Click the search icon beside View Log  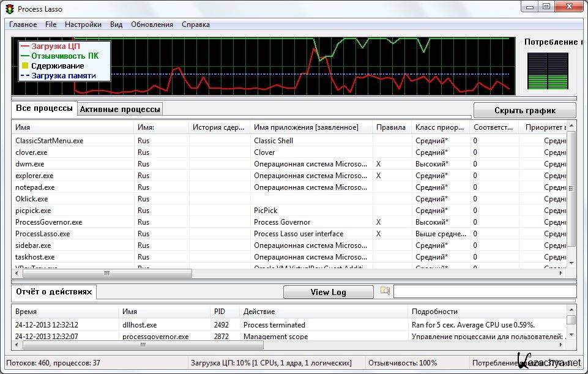[385, 291]
